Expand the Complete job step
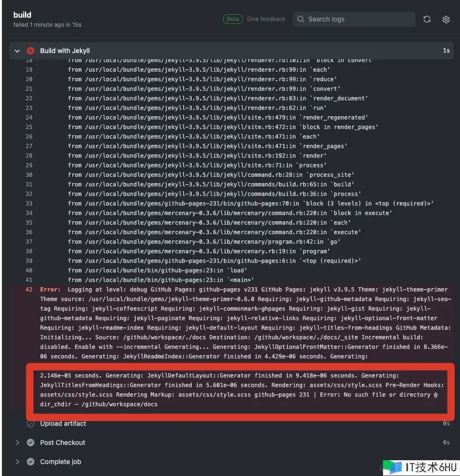460x476 pixels. (18, 462)
